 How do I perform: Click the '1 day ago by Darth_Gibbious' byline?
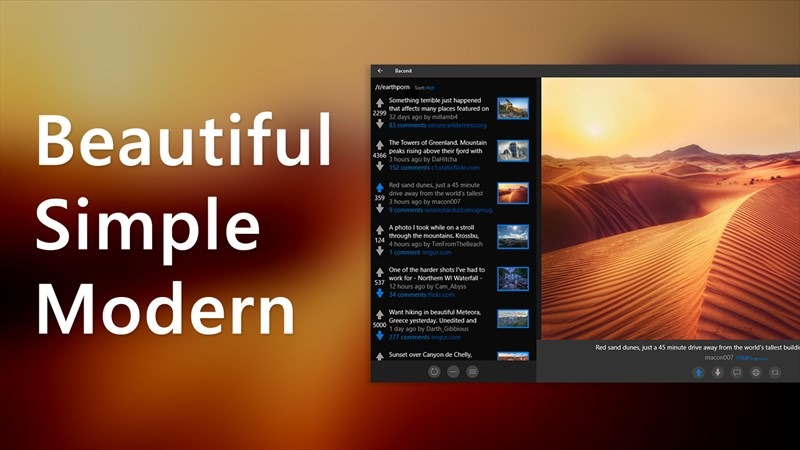point(429,329)
